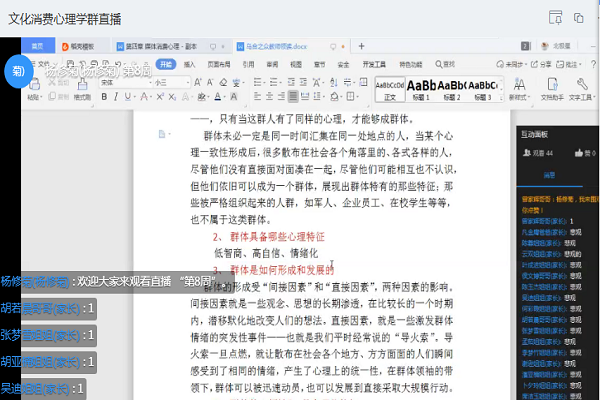Image resolution: width=600 pixels, height=400 pixels.
Task: Apply the 标题 1 heading style
Action: [x=422, y=88]
